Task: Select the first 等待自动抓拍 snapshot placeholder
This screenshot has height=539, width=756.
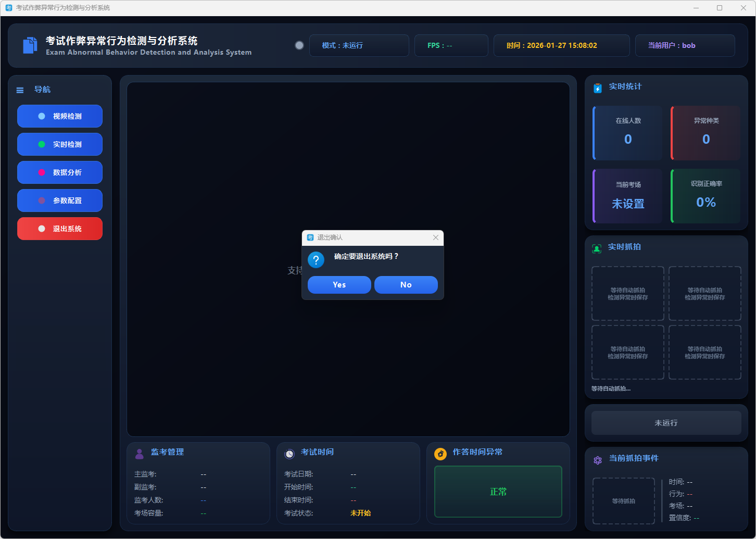Action: [628, 294]
